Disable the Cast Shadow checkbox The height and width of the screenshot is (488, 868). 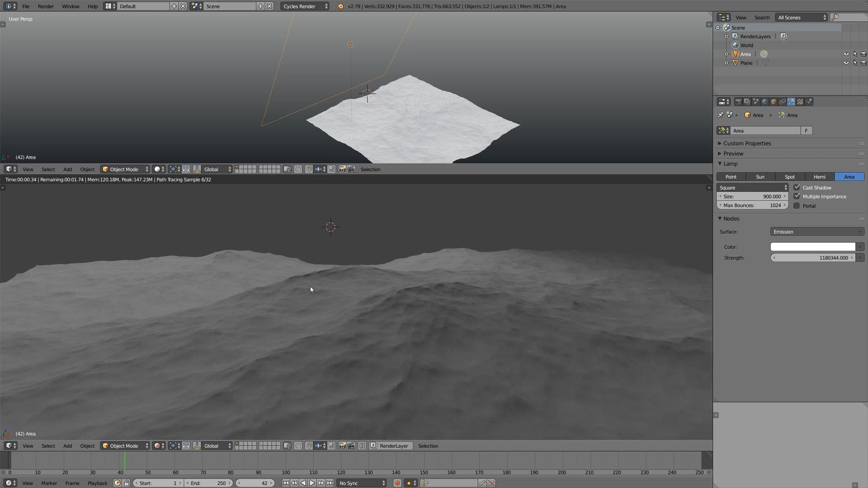coord(797,187)
